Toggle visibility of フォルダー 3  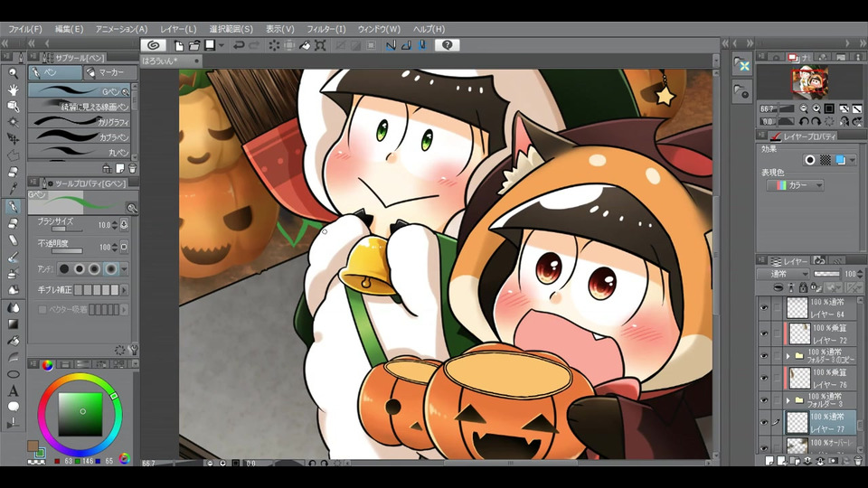point(764,400)
